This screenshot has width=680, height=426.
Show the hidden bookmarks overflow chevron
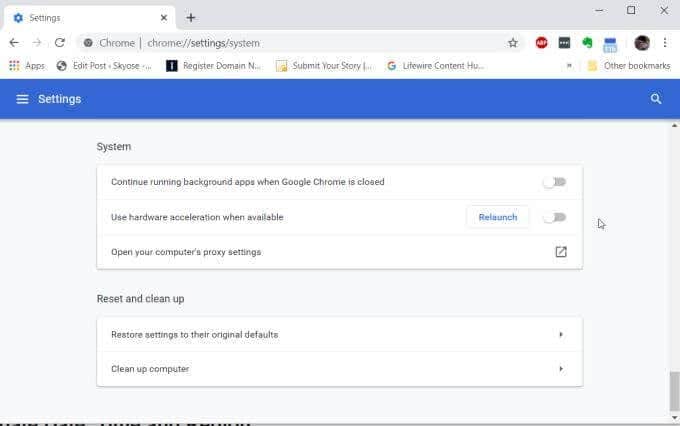pos(569,66)
